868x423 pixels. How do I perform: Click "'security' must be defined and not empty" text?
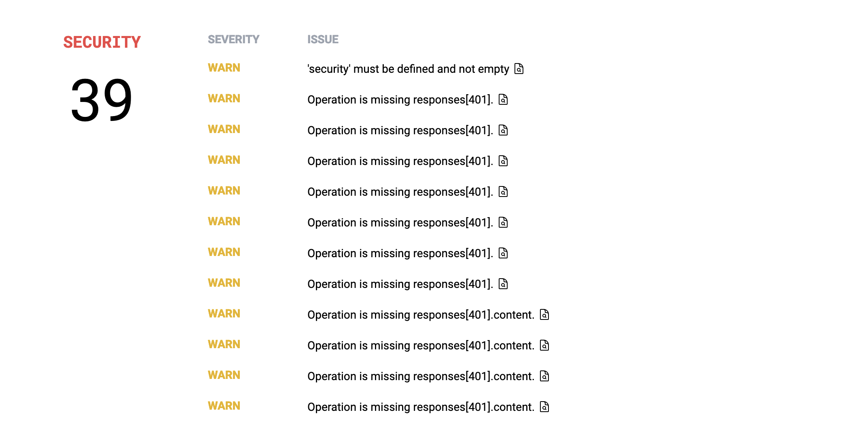pos(408,69)
